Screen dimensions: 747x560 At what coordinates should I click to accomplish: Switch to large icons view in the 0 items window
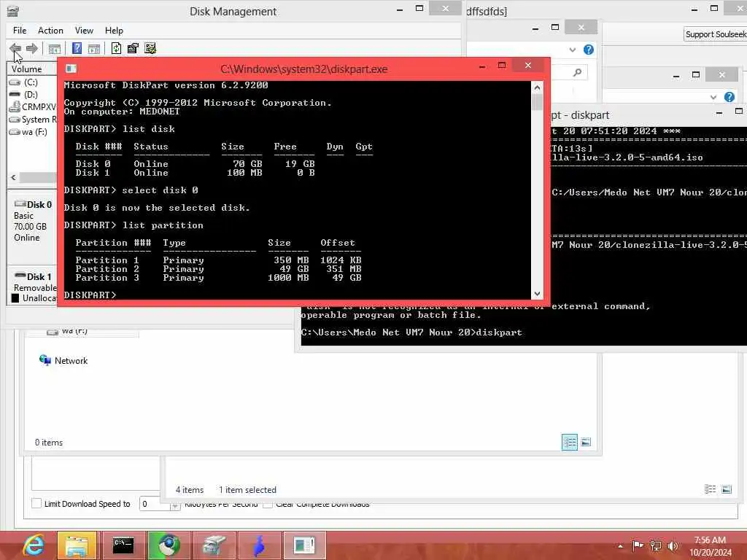pos(586,442)
